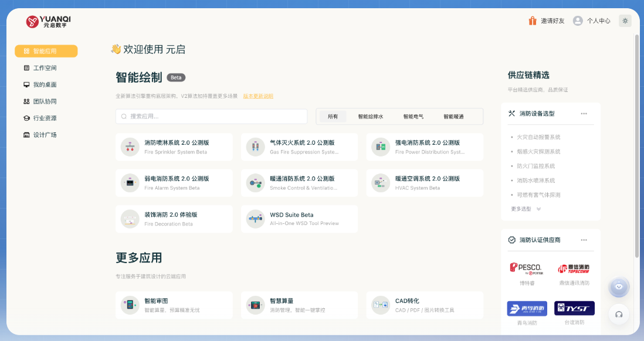Open 消防认证供应商 more options dots
The height and width of the screenshot is (341, 644).
(584, 240)
